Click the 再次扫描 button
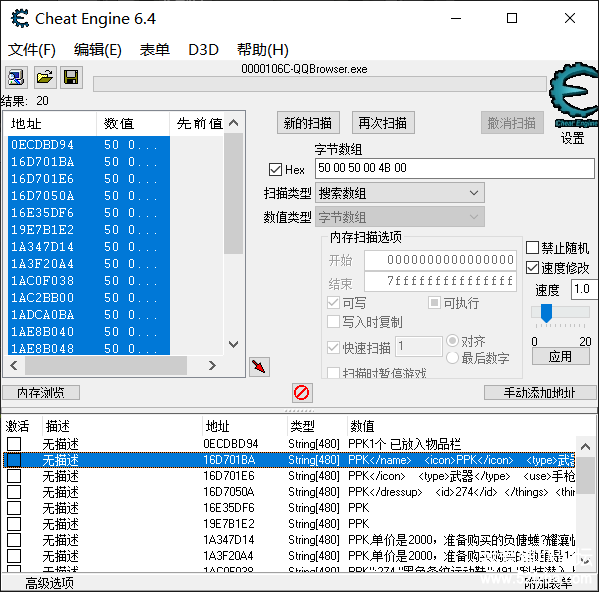Image resolution: width=599 pixels, height=592 pixels. [x=383, y=123]
